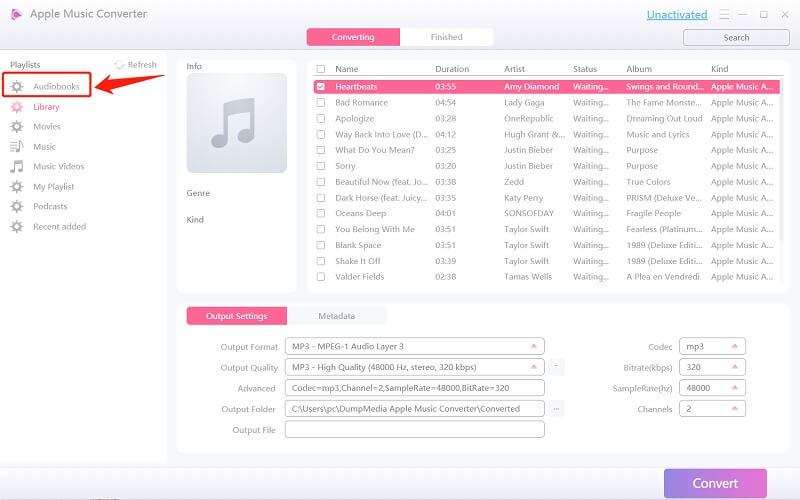Click the Output Folder path field
The width and height of the screenshot is (800, 500).
click(x=414, y=409)
